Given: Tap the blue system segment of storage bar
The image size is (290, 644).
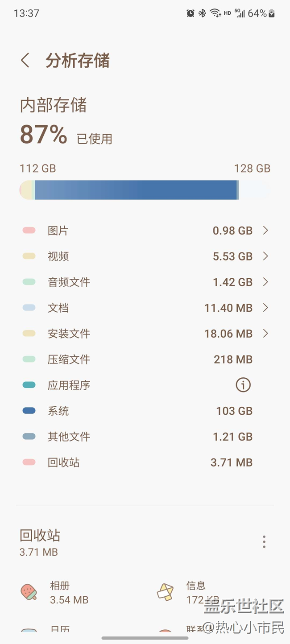Looking at the screenshot, I should click(x=136, y=190).
